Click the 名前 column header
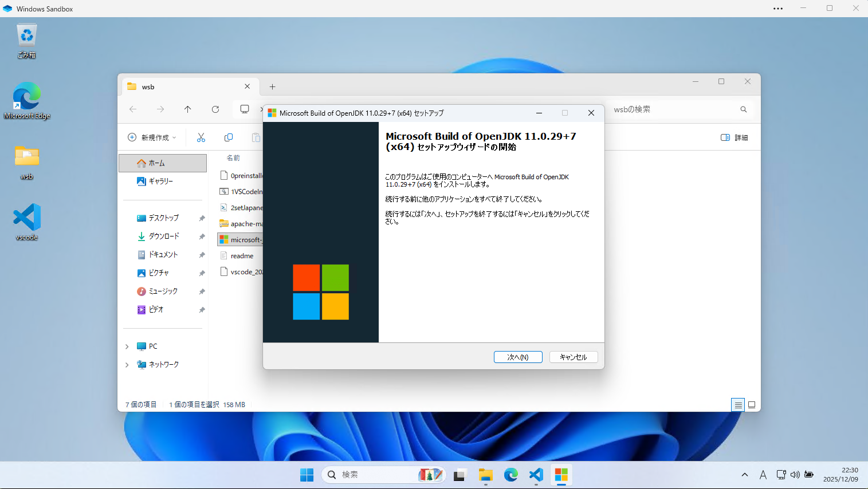 (233, 158)
